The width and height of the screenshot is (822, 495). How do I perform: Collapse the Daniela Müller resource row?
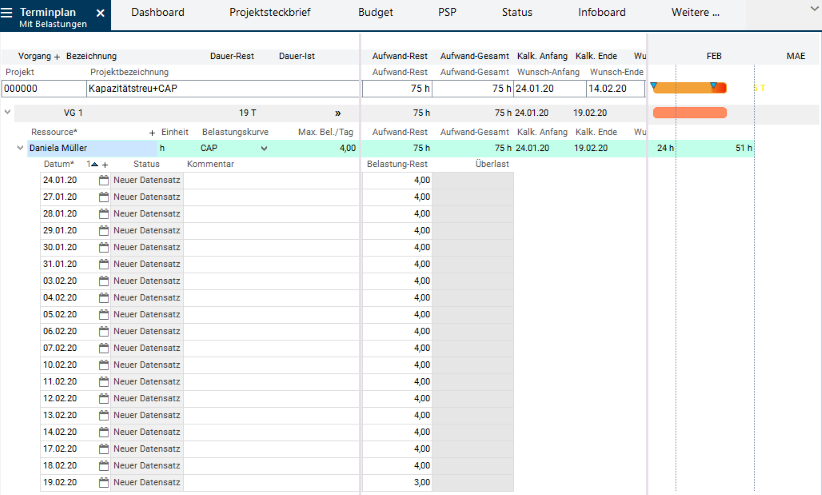(20, 148)
